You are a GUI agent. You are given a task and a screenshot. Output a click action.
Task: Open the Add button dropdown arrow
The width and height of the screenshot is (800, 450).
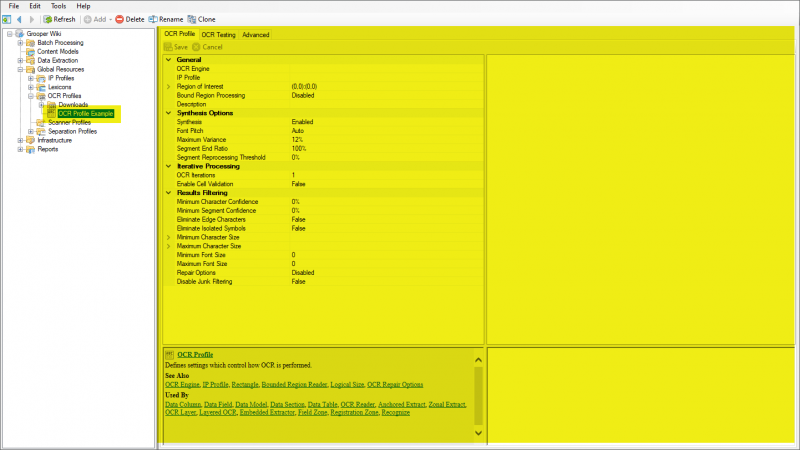coord(110,19)
